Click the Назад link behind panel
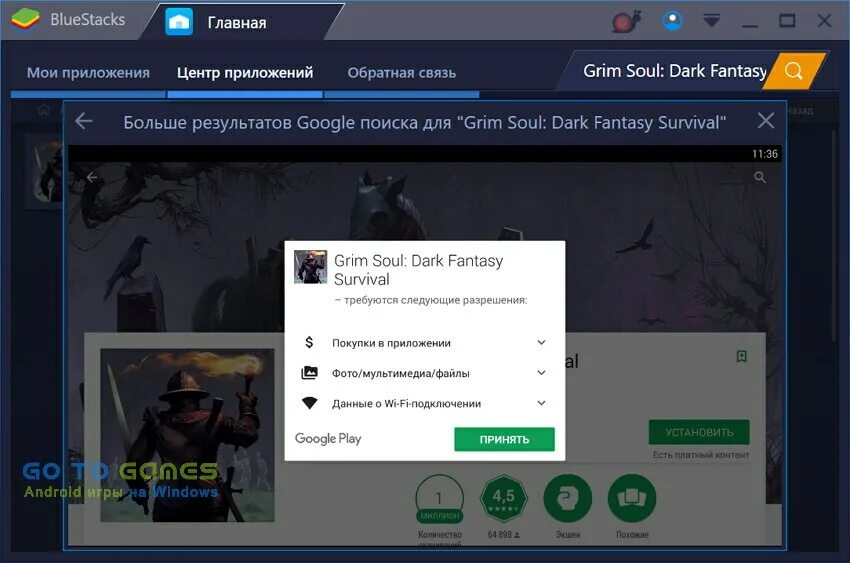 tap(800, 111)
